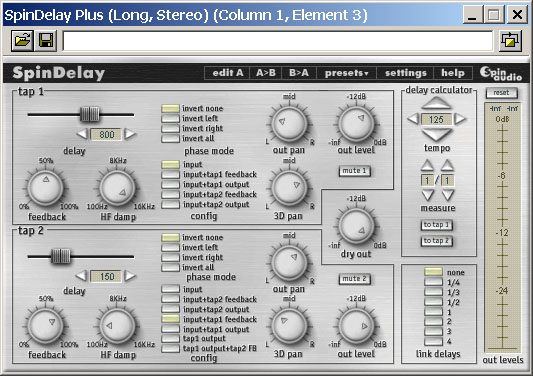Select tap 1 'invert left' phase mode

(170, 118)
